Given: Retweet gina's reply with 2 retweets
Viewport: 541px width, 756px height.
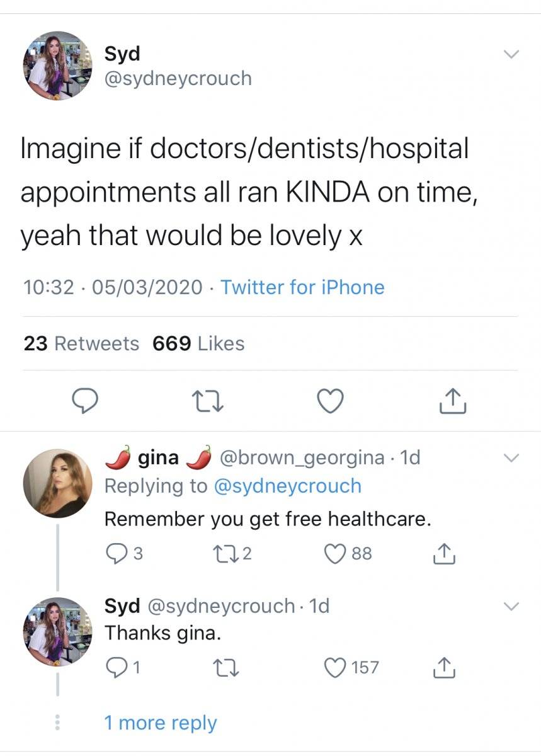Looking at the screenshot, I should [236, 554].
